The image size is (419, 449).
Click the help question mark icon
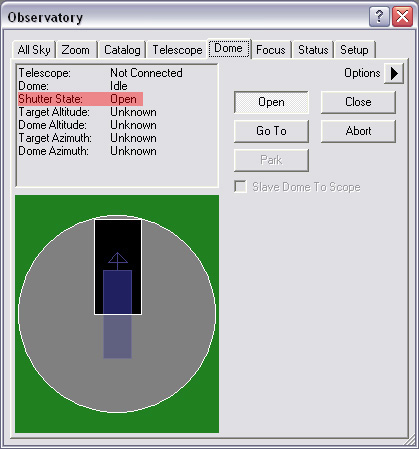click(379, 16)
